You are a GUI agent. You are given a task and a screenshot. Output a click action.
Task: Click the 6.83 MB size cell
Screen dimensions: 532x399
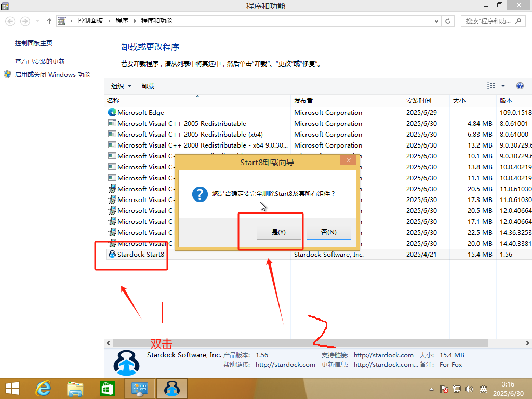480,135
